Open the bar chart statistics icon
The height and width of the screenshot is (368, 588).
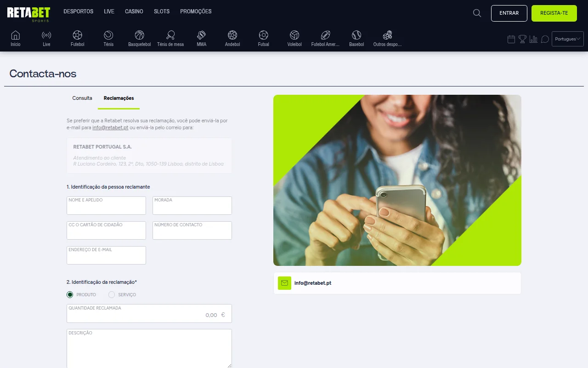(x=533, y=39)
